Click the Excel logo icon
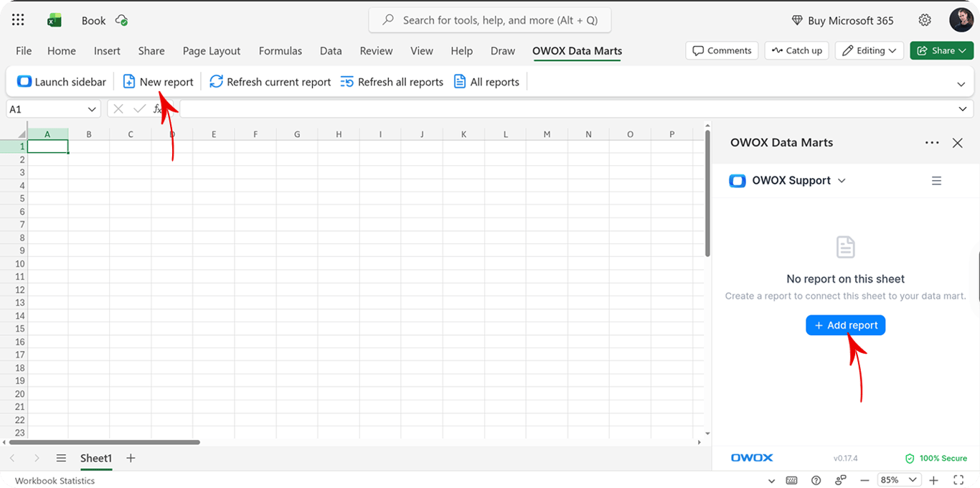980x488 pixels. pos(55,20)
